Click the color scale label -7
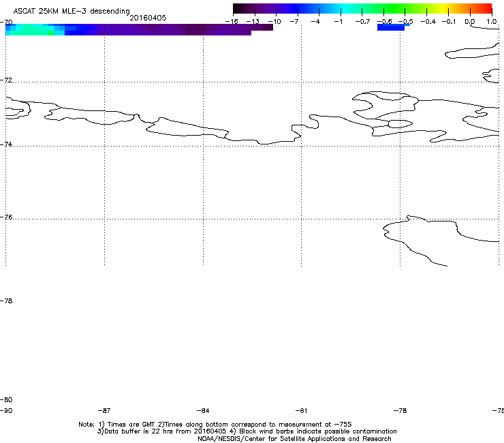 pyautogui.click(x=294, y=22)
